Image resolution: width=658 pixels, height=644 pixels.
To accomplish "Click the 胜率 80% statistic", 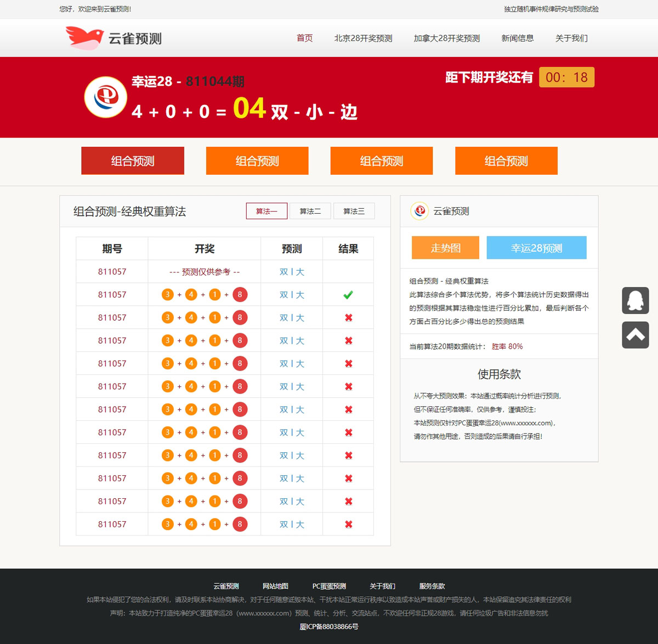I will pyautogui.click(x=507, y=346).
